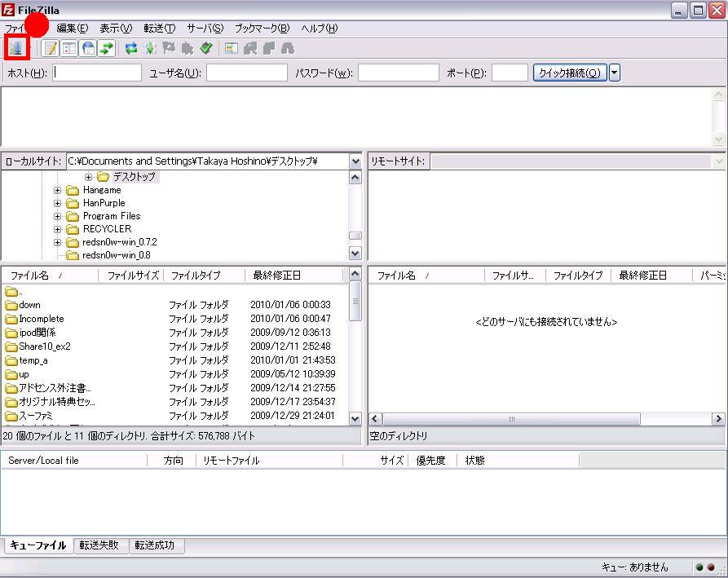728x578 pixels.
Task: Select the up folder row
Action: tap(174, 374)
